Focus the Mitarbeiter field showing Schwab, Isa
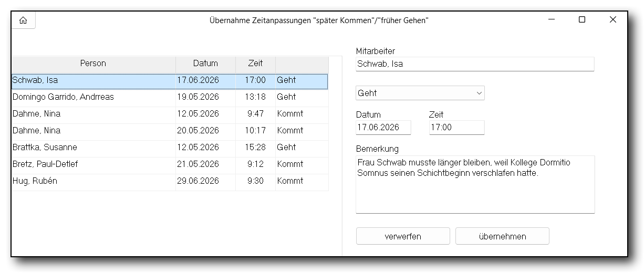 475,64
